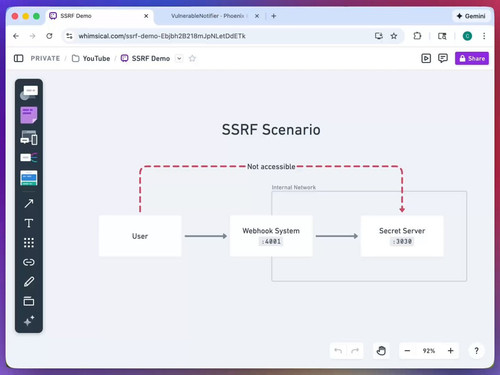
Task: Star the SSRF Demo board
Action: coord(192,58)
